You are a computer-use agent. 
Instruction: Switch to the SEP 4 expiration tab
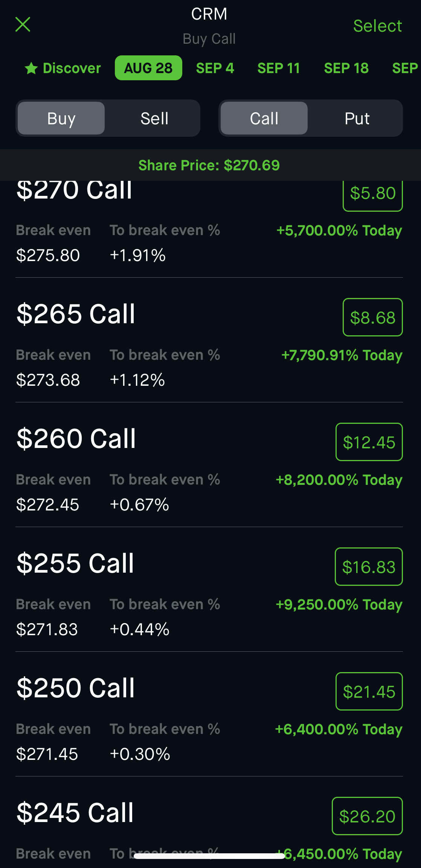(x=215, y=68)
